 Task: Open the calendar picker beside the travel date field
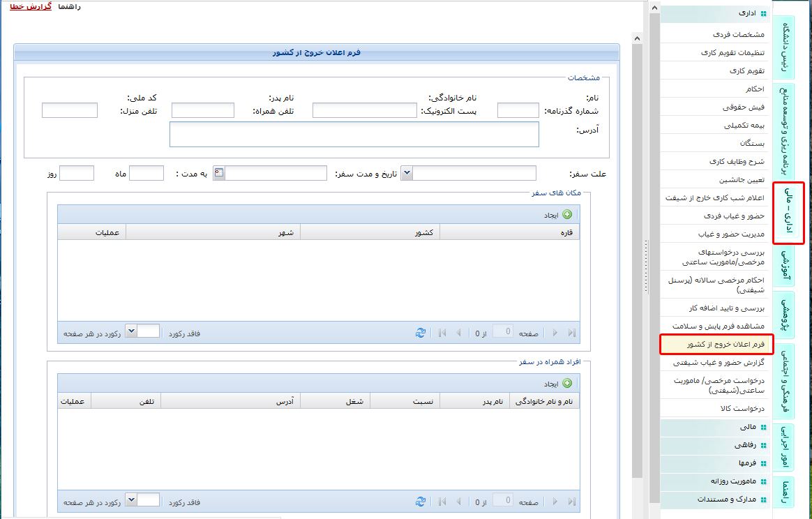click(x=219, y=172)
